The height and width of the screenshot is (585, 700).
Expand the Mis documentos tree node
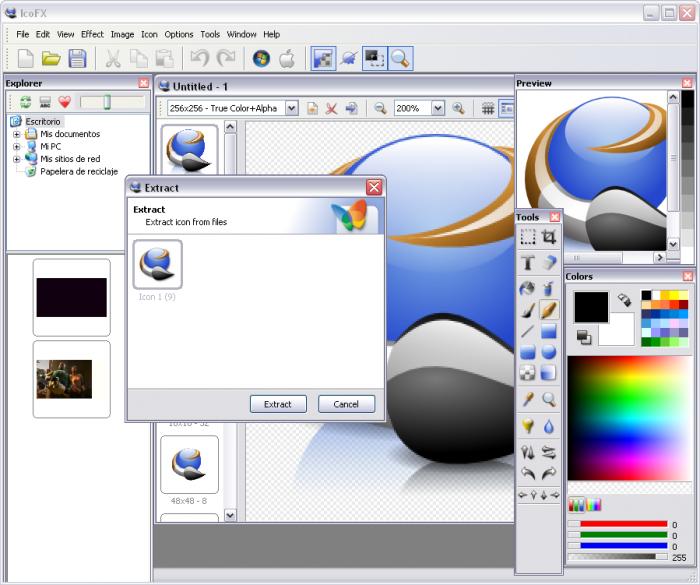coord(16,134)
